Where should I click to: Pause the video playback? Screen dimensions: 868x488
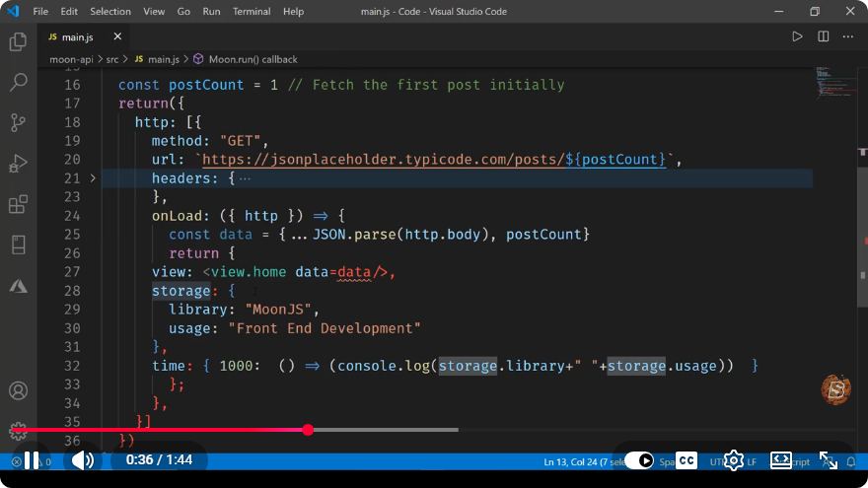point(32,460)
